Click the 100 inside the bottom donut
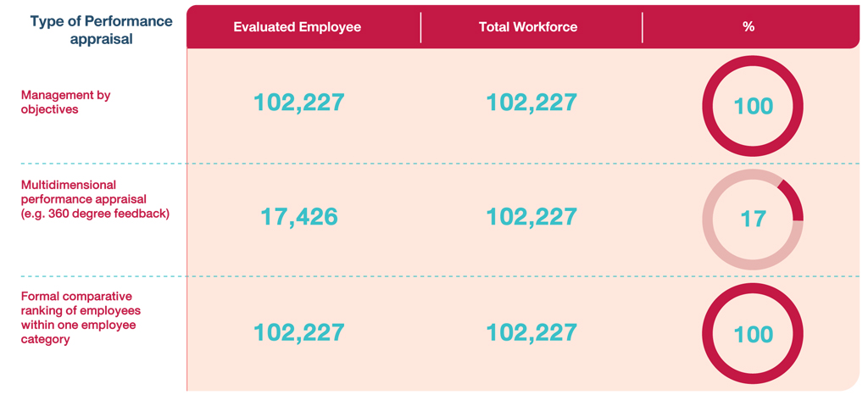 [754, 333]
